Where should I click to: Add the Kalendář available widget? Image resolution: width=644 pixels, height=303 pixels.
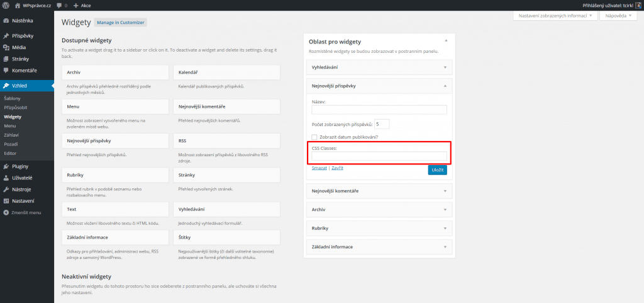pyautogui.click(x=226, y=72)
